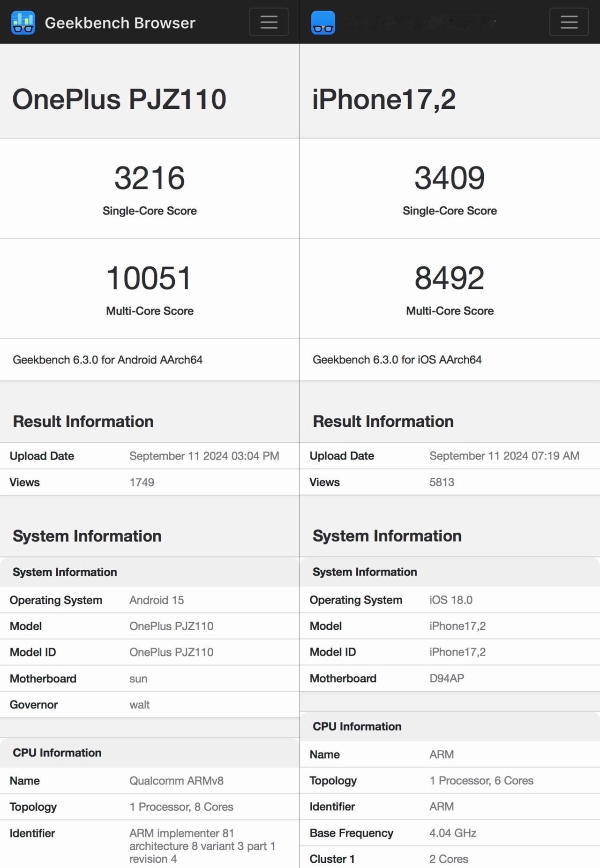Click iPhone17,2 in the Model row
Screen dimensions: 600x868
(x=457, y=626)
